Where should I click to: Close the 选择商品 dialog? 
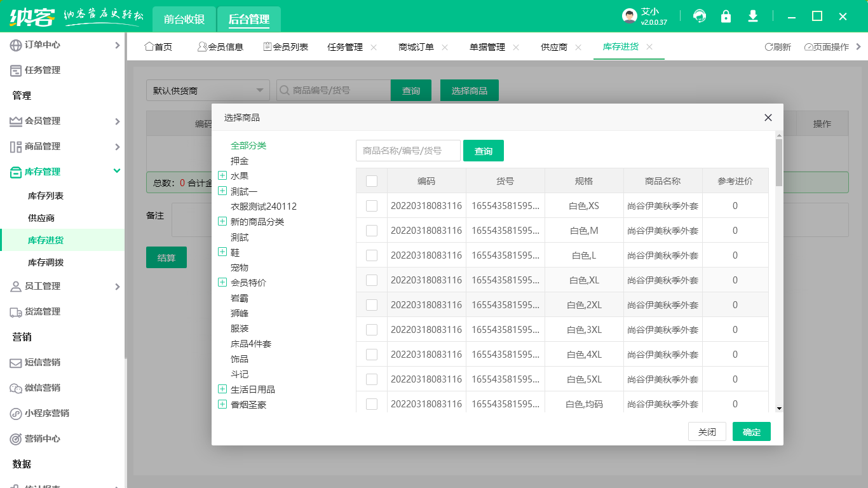click(x=768, y=118)
